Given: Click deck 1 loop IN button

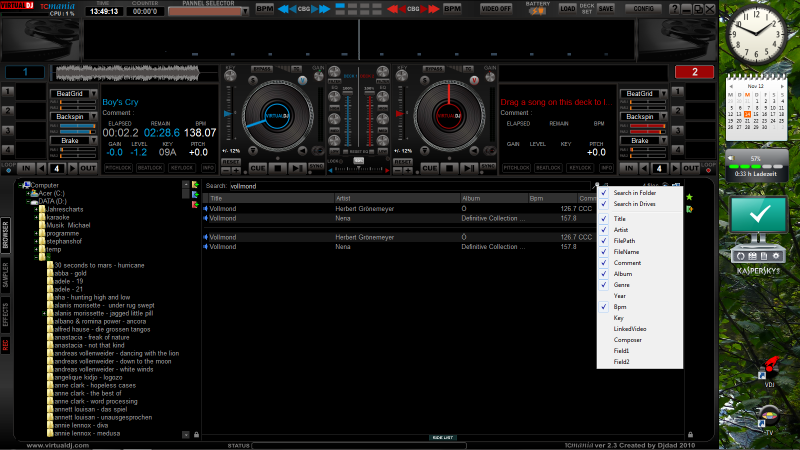Looking at the screenshot, I should pos(26,168).
